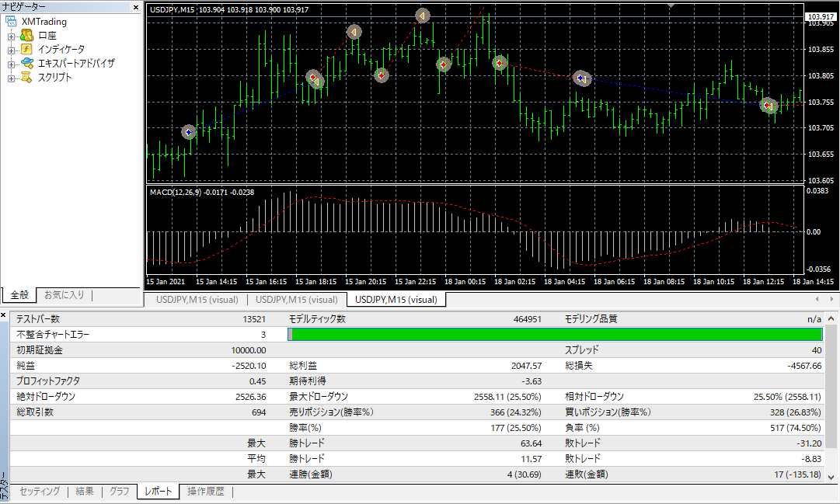The image size is (840, 504).
Task: Click the モデルティック数 value 464951
Action: pos(527,319)
